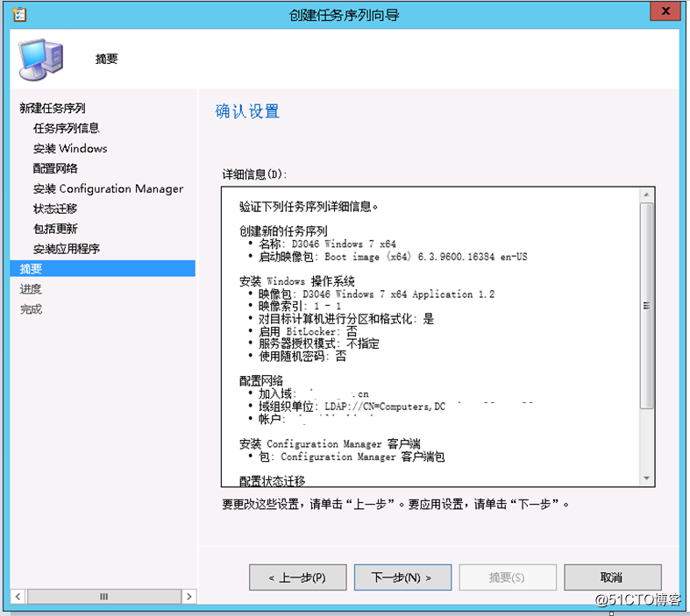Viewport: 690px width, 616px height.
Task: Select 安装 Configuration Manager step
Action: [x=108, y=188]
